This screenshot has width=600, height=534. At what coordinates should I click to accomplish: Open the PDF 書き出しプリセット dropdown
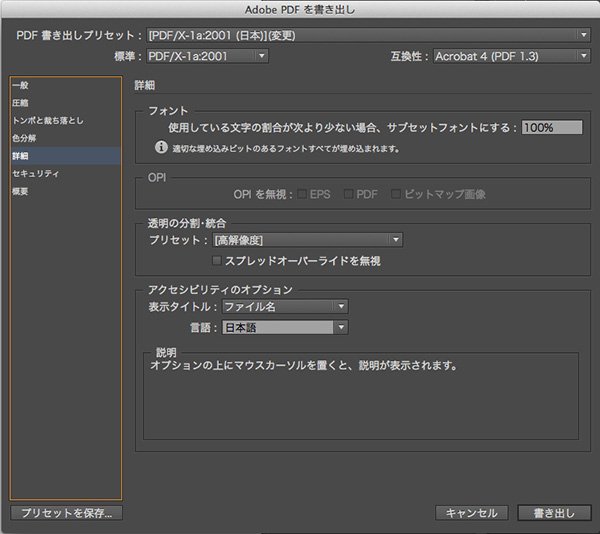368,36
